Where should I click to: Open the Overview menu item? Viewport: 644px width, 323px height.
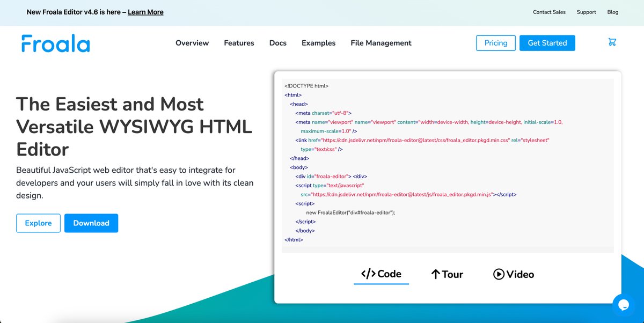point(192,43)
